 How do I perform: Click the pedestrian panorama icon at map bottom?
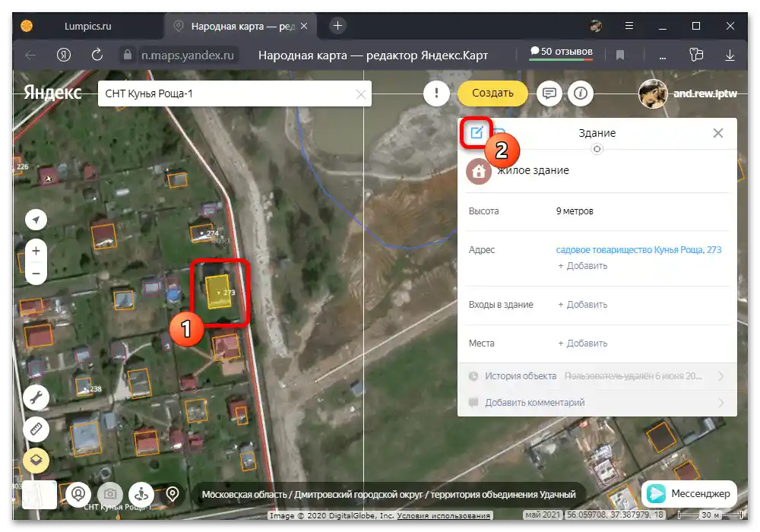coord(141,494)
